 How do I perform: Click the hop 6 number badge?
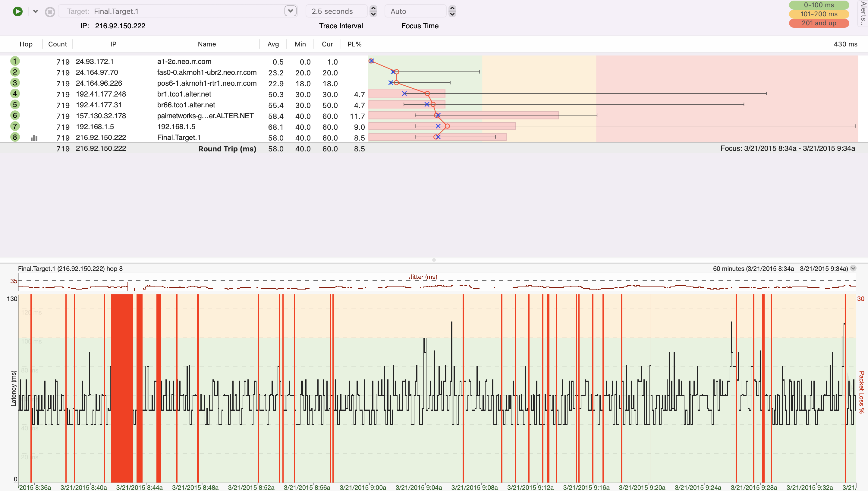click(15, 116)
